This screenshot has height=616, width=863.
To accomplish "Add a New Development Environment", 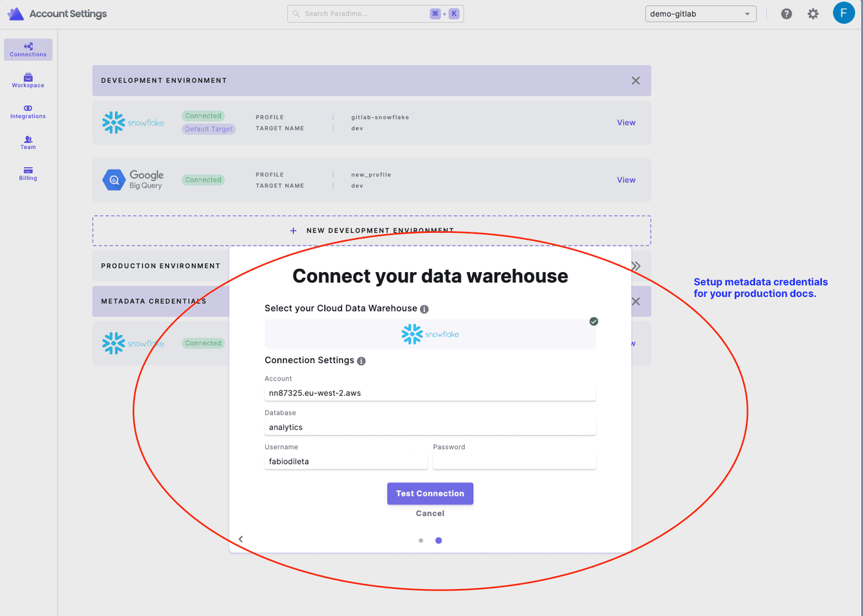I will [372, 230].
